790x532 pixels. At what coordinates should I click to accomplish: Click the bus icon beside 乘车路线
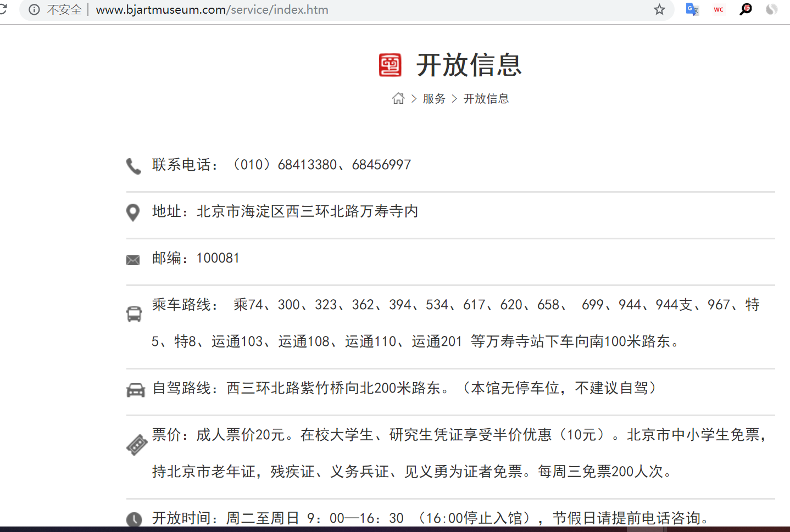pos(134,314)
